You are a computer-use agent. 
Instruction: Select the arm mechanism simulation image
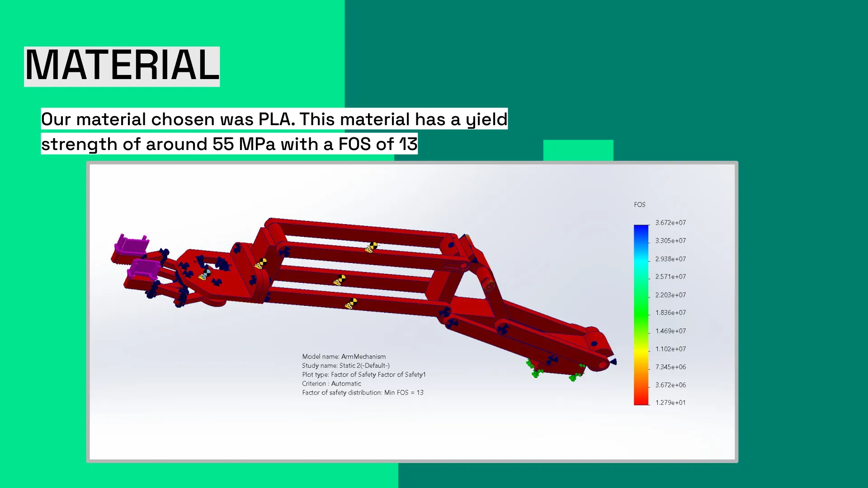tap(412, 311)
